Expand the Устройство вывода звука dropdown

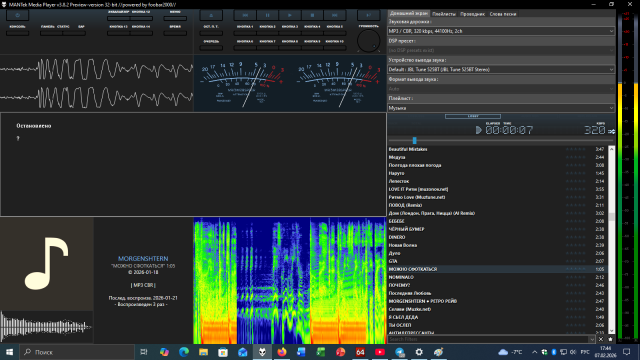(501, 69)
